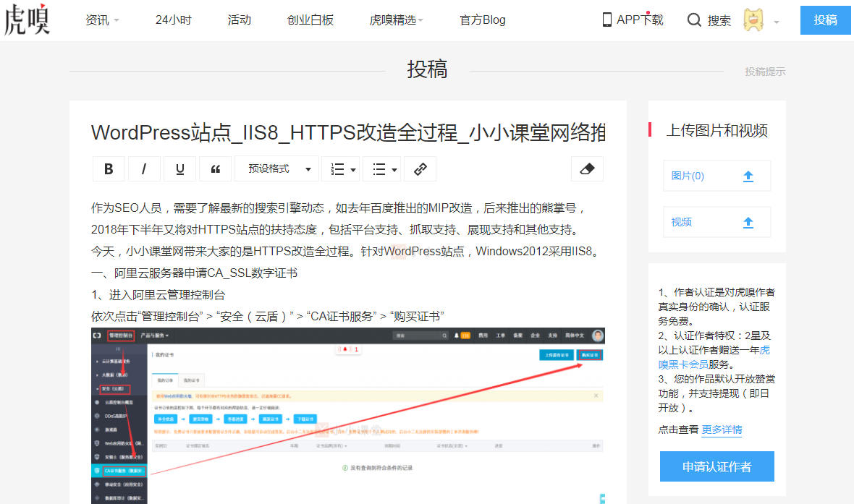Insert a hyperlink using the link icon

pos(420,169)
